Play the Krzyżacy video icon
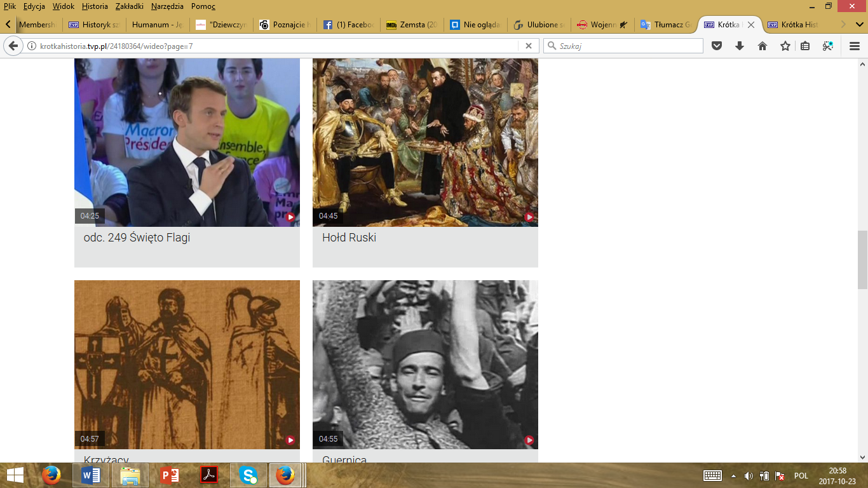The height and width of the screenshot is (488, 868). (x=290, y=440)
